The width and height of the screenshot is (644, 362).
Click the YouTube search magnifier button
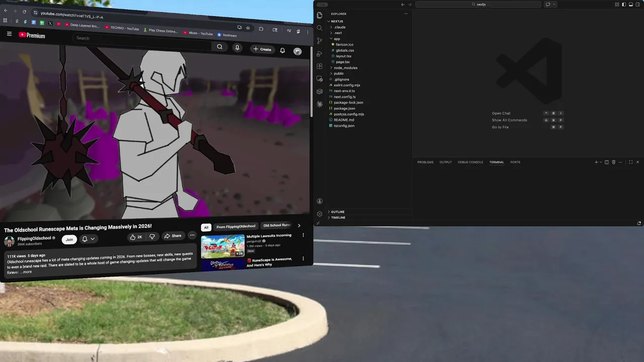(219, 47)
